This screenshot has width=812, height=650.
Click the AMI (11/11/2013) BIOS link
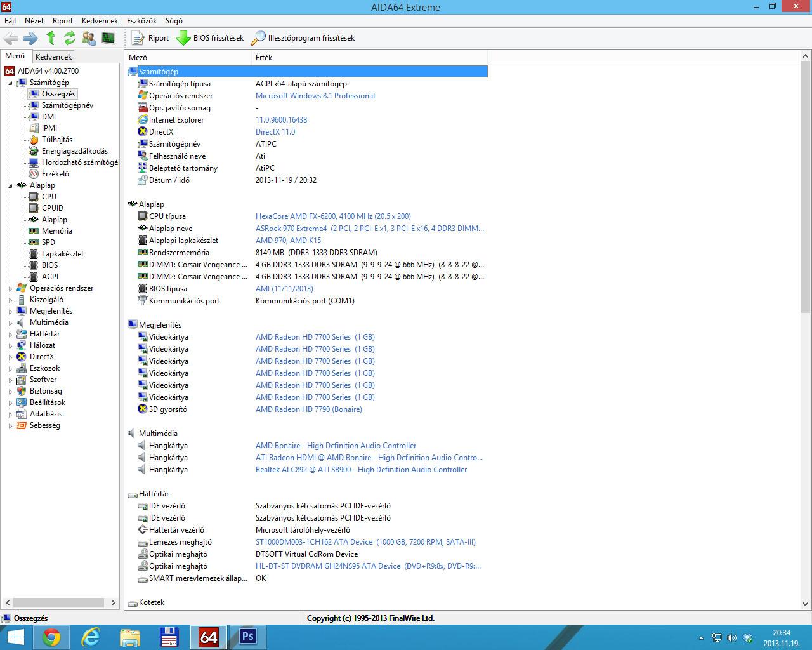(284, 289)
